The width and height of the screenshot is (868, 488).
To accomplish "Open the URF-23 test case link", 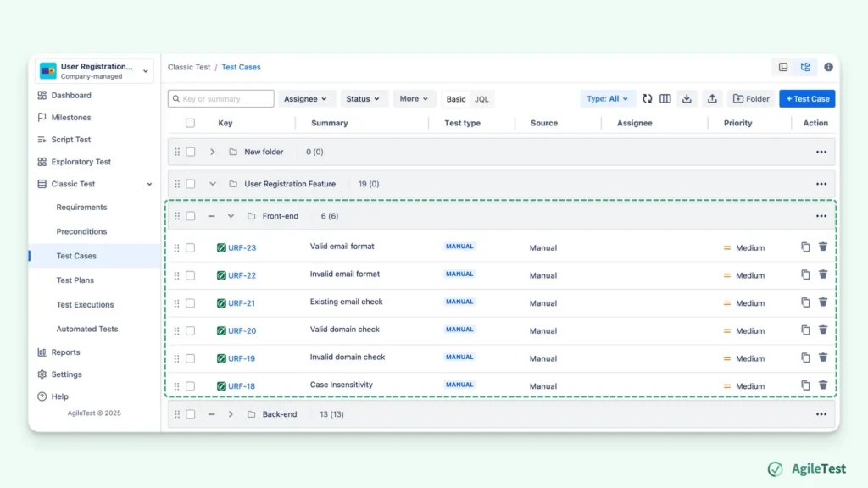I will point(242,248).
